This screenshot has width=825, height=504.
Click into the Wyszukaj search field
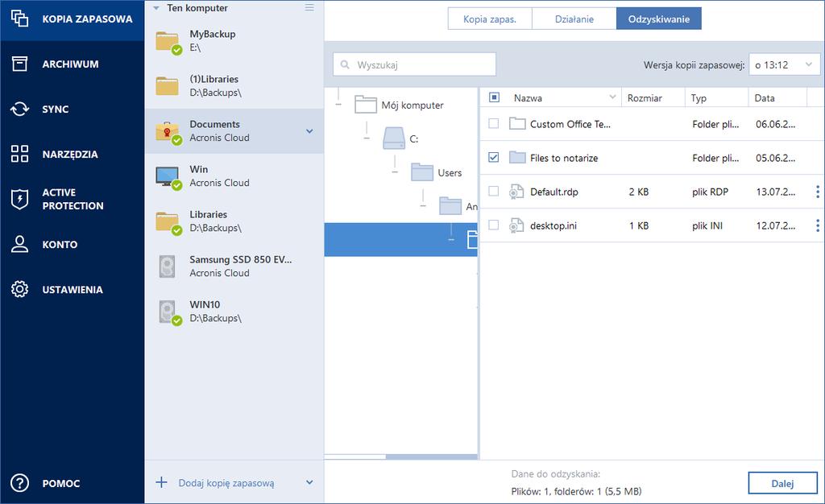coord(415,64)
